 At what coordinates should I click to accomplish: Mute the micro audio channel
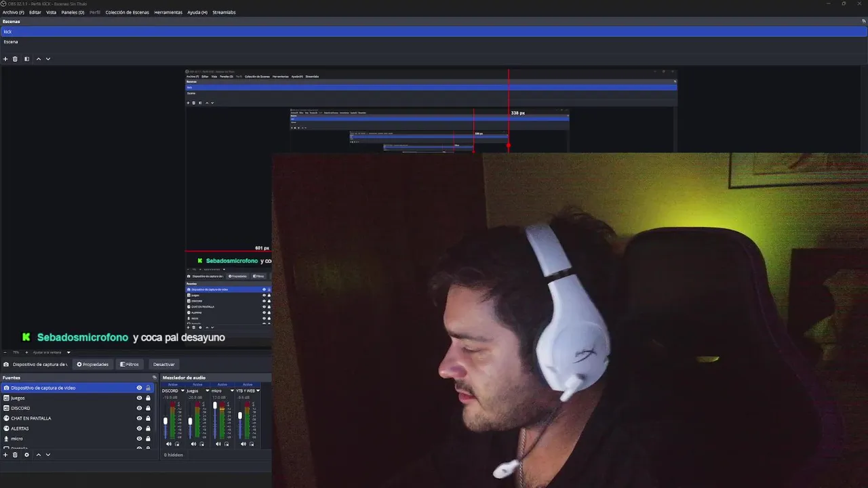click(218, 444)
